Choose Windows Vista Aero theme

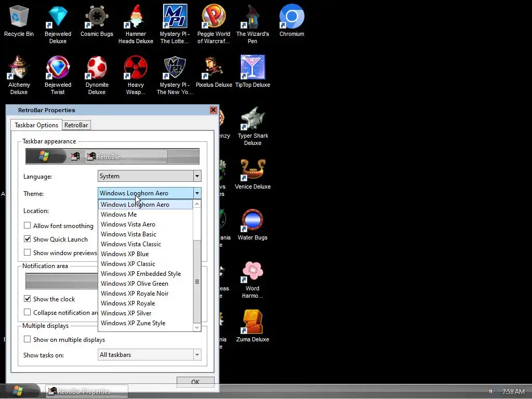point(145,224)
